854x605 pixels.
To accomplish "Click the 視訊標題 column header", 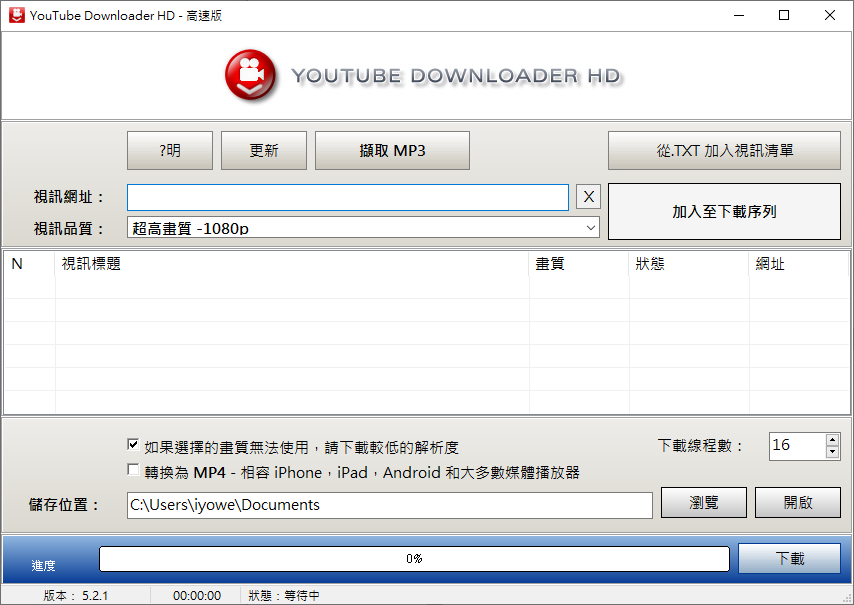I will pos(292,264).
